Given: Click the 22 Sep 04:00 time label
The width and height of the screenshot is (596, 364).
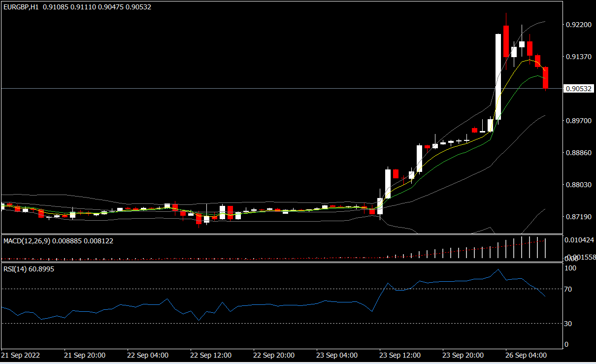Looking at the screenshot, I should (x=148, y=355).
